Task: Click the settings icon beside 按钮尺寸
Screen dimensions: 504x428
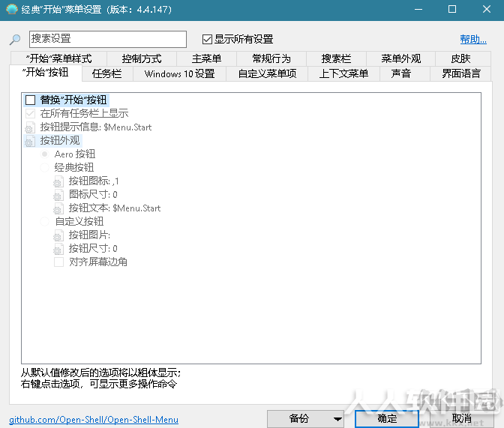Action: [x=58, y=249]
